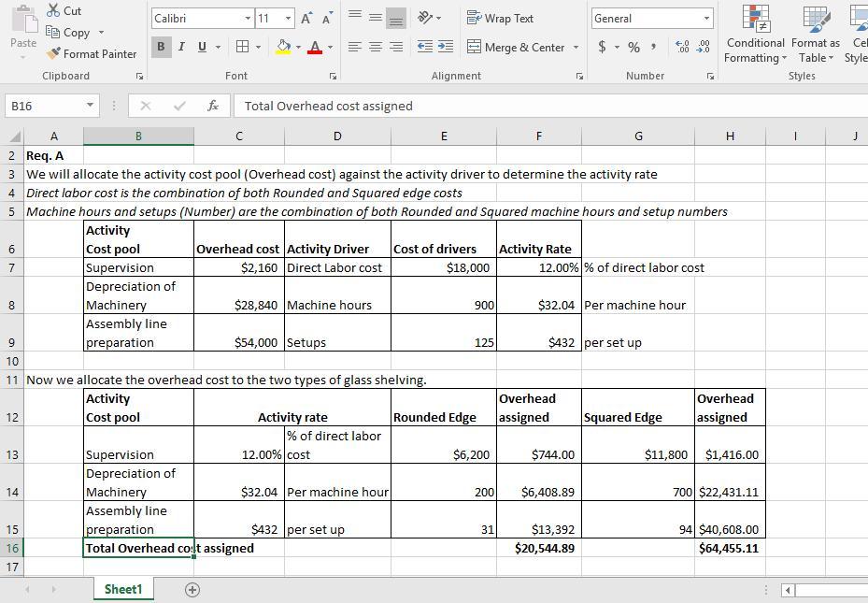Apply percent style number format
Image resolution: width=868 pixels, height=603 pixels.
[633, 47]
